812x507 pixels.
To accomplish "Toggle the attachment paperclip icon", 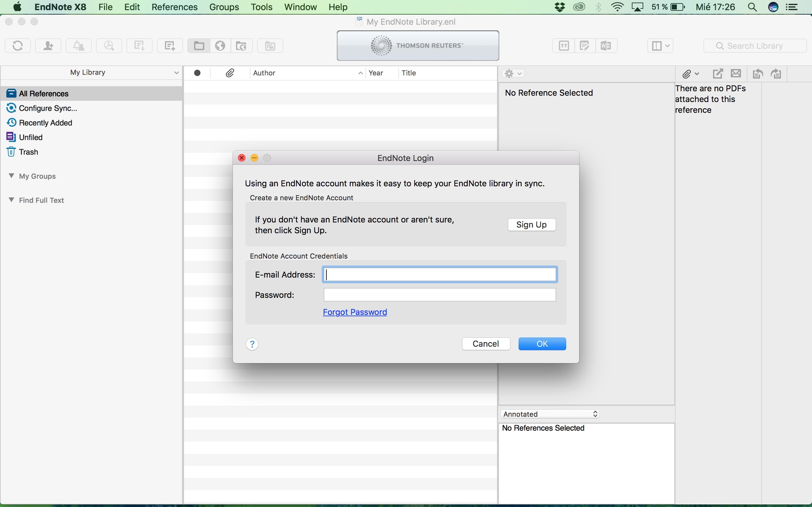I will click(x=229, y=73).
